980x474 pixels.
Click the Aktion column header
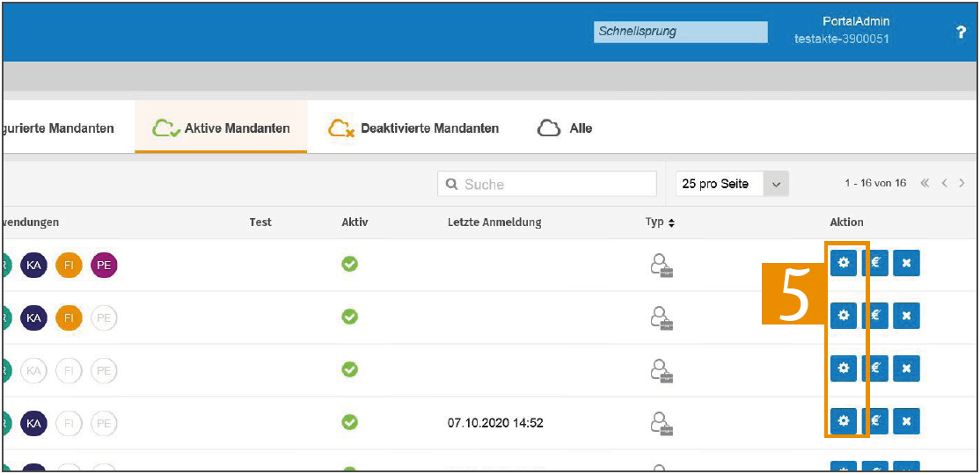[x=846, y=222]
